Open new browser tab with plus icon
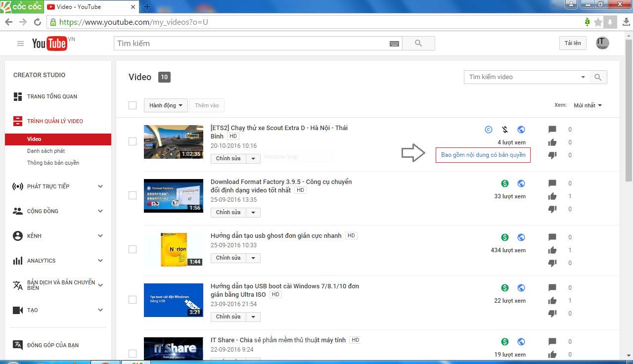This screenshot has width=633, height=364. click(x=146, y=6)
